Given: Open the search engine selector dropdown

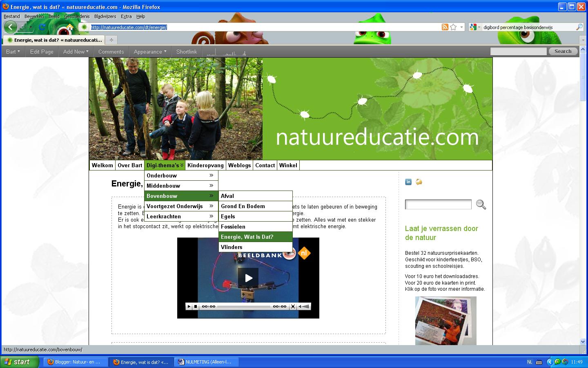Looking at the screenshot, I should coord(478,27).
